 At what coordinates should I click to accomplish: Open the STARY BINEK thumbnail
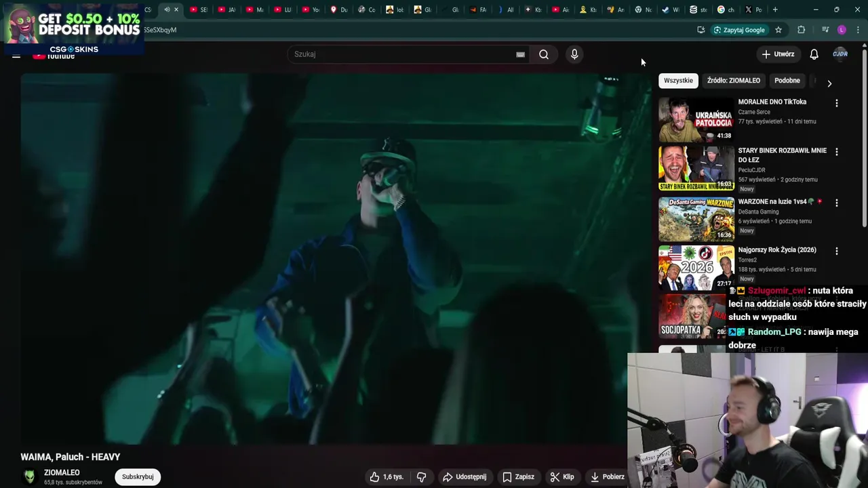tap(696, 168)
